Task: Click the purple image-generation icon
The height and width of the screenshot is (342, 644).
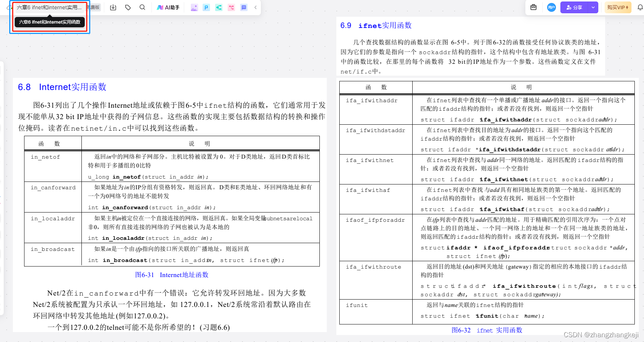Action: point(194,7)
